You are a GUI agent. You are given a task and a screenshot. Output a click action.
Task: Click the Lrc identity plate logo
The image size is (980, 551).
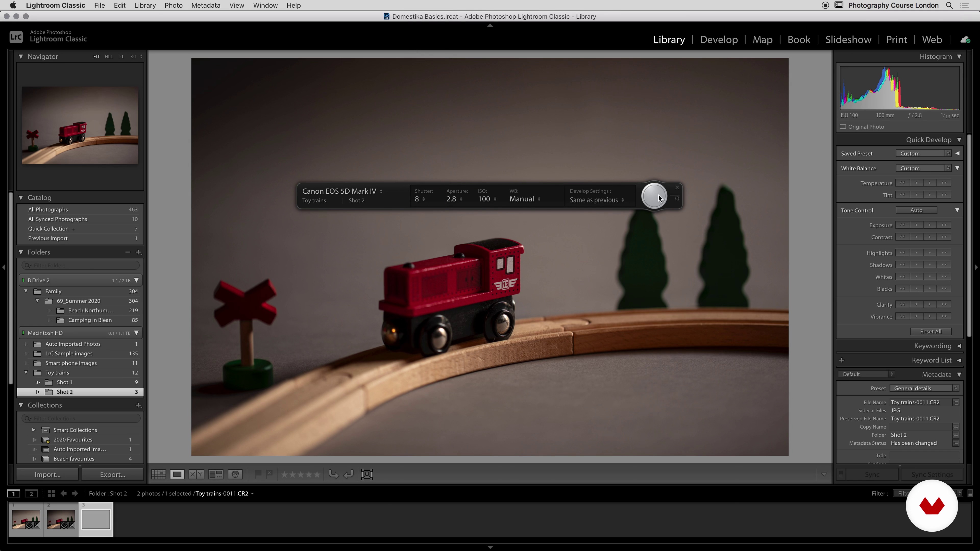click(16, 37)
